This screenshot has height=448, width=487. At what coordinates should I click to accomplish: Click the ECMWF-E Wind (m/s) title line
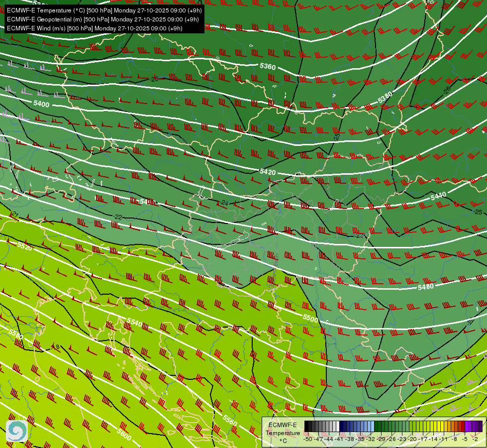click(x=95, y=28)
